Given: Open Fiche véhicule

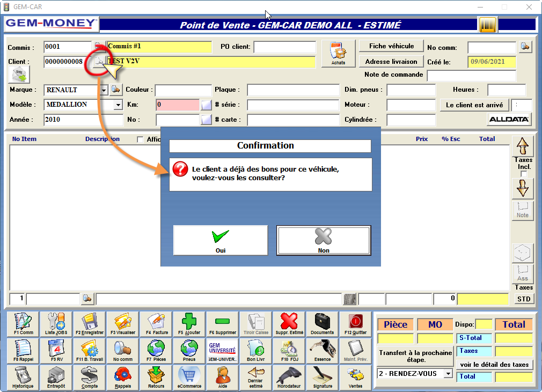Looking at the screenshot, I should click(x=391, y=46).
